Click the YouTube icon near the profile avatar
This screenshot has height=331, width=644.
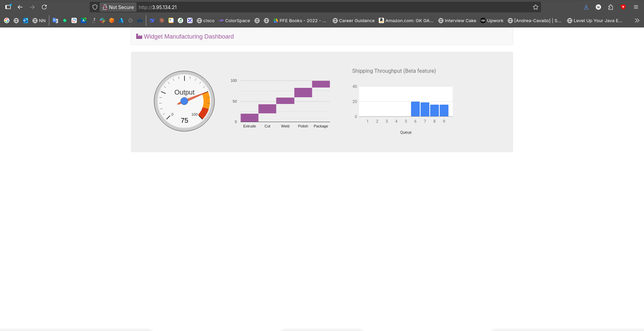coord(624,7)
